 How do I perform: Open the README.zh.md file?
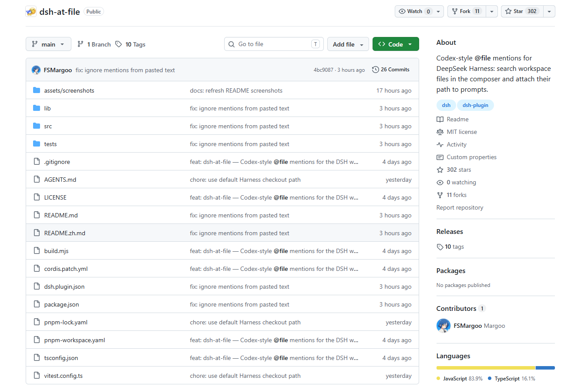[65, 233]
